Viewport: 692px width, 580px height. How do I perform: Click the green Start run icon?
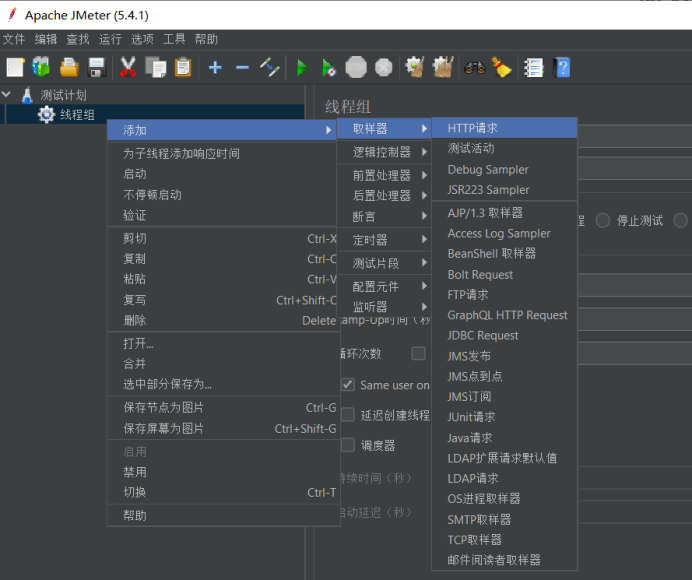[302, 68]
